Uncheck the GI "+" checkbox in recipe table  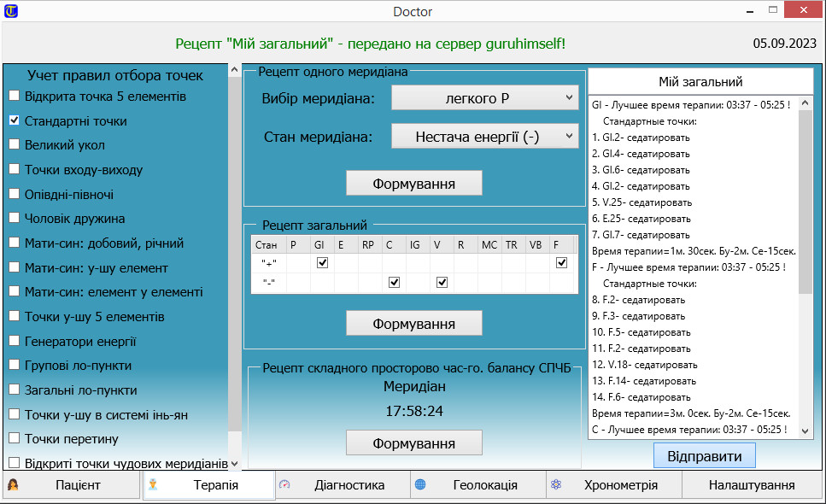(322, 263)
